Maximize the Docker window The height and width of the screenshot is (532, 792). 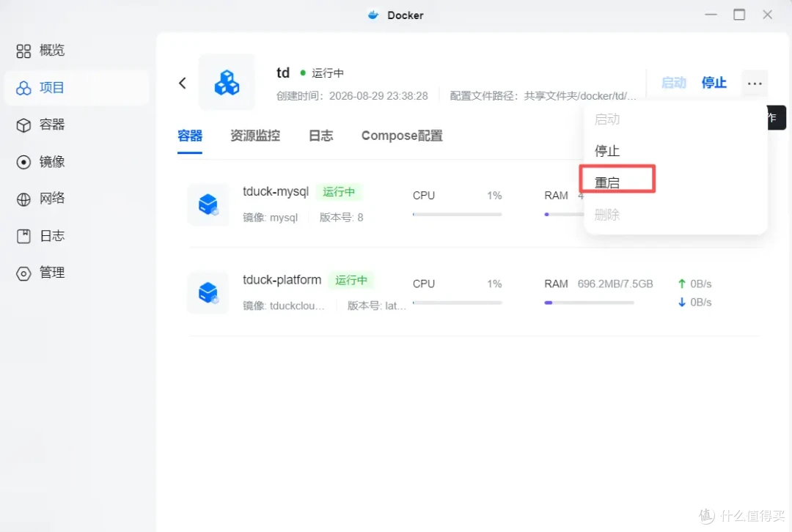(x=739, y=15)
